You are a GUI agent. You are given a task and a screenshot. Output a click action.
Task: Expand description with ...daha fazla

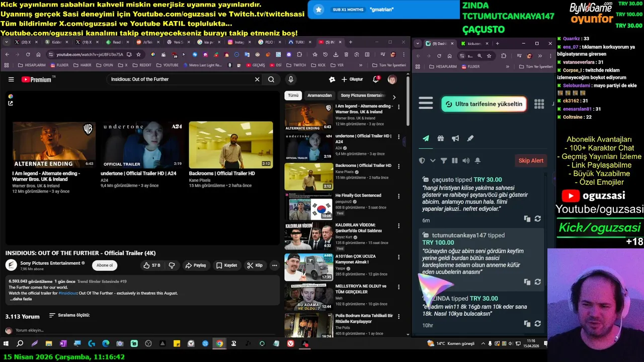[x=21, y=299]
